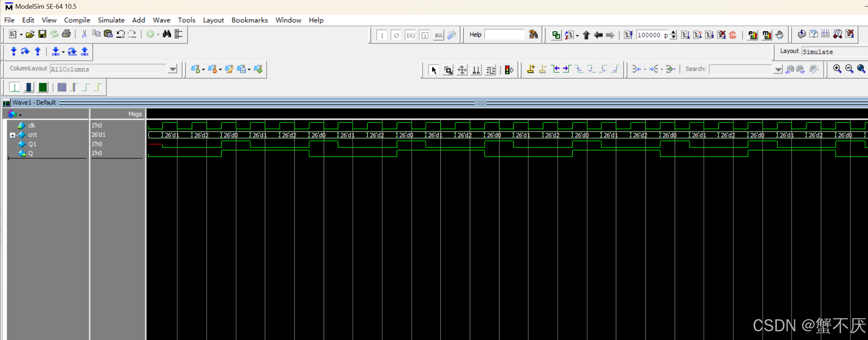The width and height of the screenshot is (868, 340).
Task: Open the Layout Simulate combo box
Action: coord(835,52)
